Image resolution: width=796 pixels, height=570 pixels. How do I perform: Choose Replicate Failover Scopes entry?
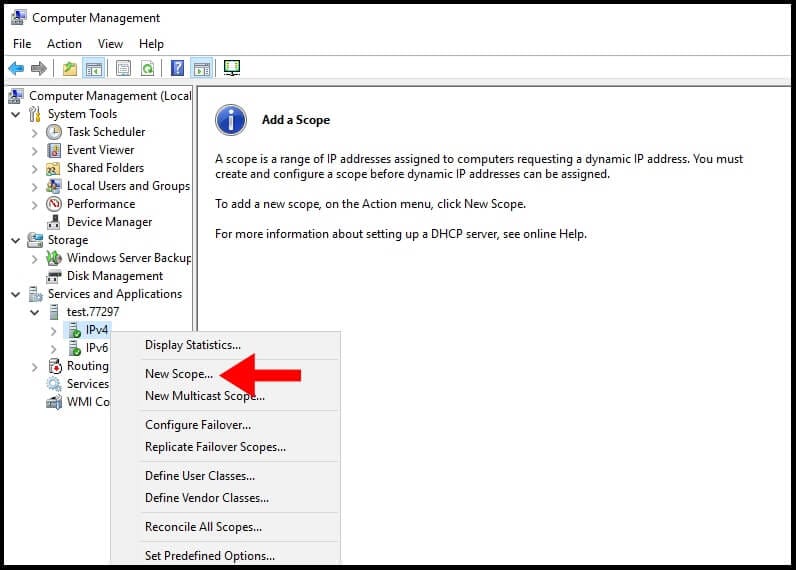[x=225, y=447]
